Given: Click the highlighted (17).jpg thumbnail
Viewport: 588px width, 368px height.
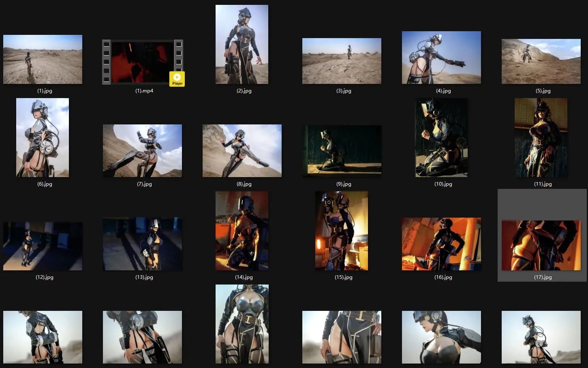Looking at the screenshot, I should 541,245.
